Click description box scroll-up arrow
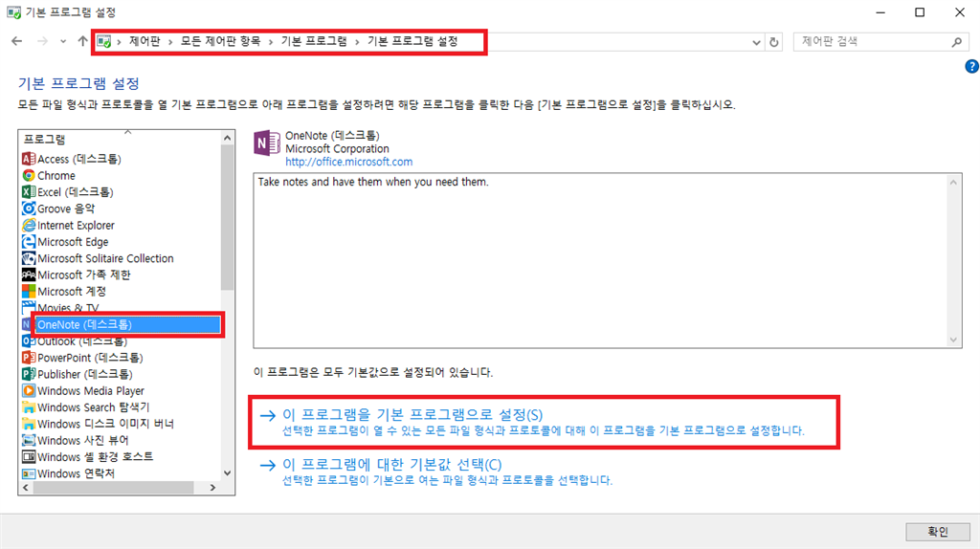The image size is (980, 549). pyautogui.click(x=953, y=183)
